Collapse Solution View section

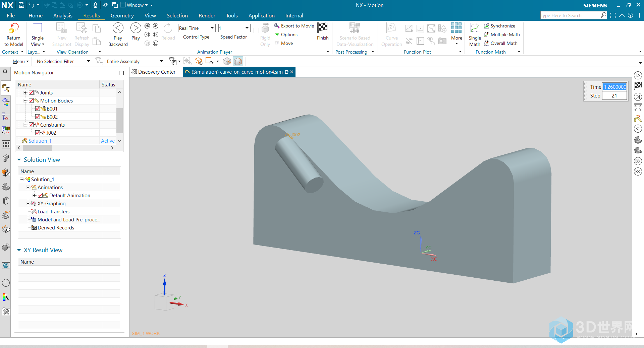(19, 160)
